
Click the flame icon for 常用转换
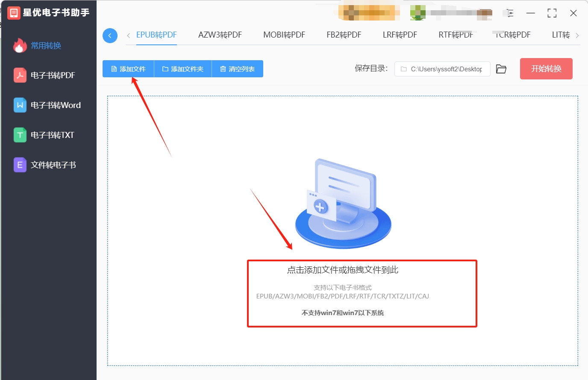[20, 45]
